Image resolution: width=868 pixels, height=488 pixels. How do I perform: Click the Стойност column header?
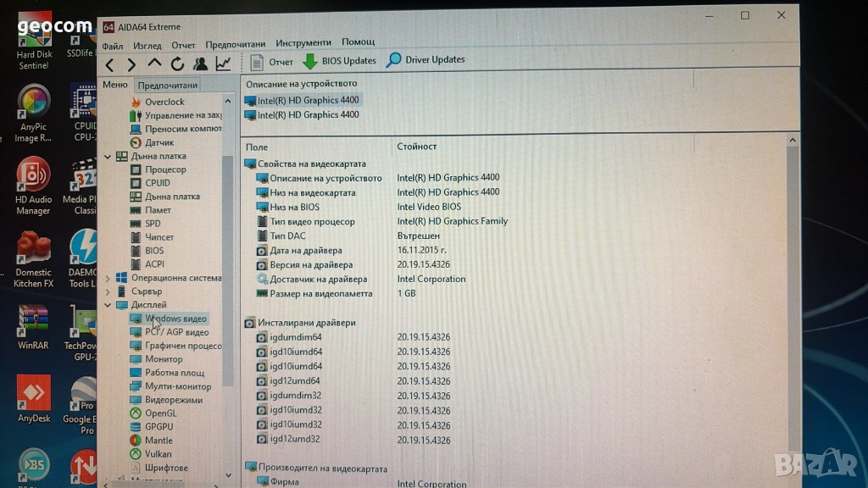pyautogui.click(x=417, y=147)
